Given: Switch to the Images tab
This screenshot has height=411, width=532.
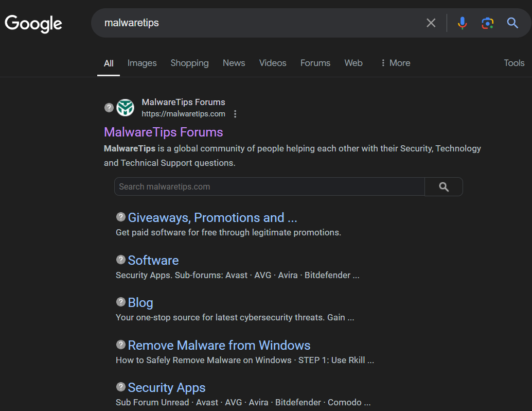Looking at the screenshot, I should (142, 63).
